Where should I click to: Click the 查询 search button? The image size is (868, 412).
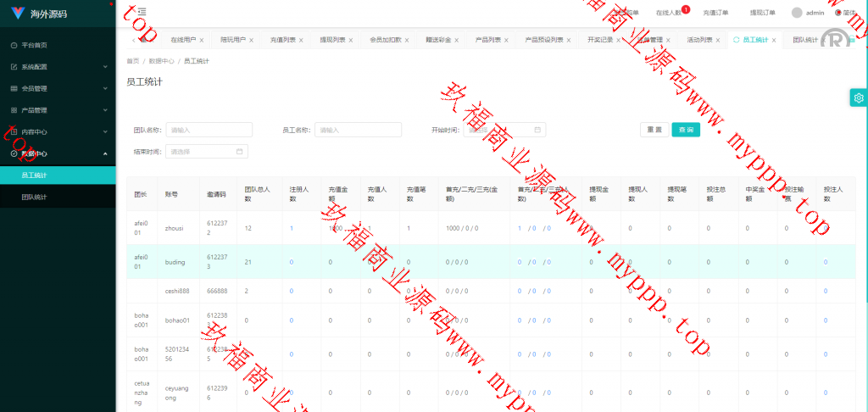[x=686, y=130]
